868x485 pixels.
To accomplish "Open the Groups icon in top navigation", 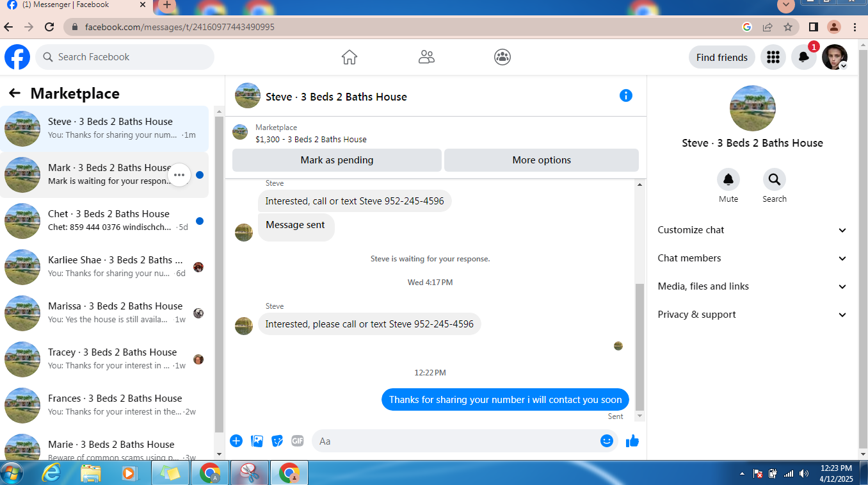I will click(502, 57).
